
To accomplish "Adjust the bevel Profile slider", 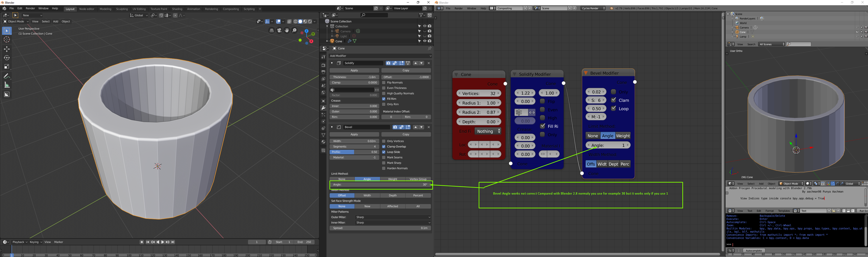I will [x=354, y=152].
